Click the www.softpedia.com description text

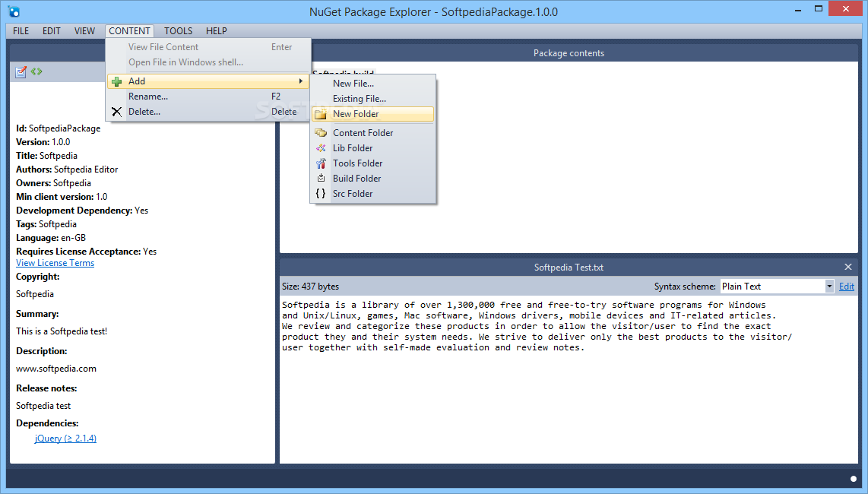(x=56, y=369)
